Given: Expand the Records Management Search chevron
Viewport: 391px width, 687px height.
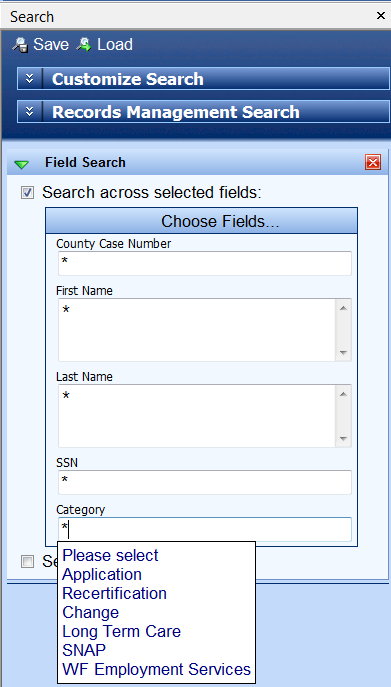Looking at the screenshot, I should [x=29, y=112].
